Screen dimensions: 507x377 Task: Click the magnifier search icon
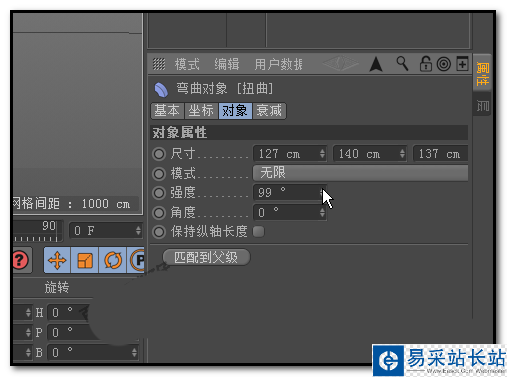(x=402, y=63)
